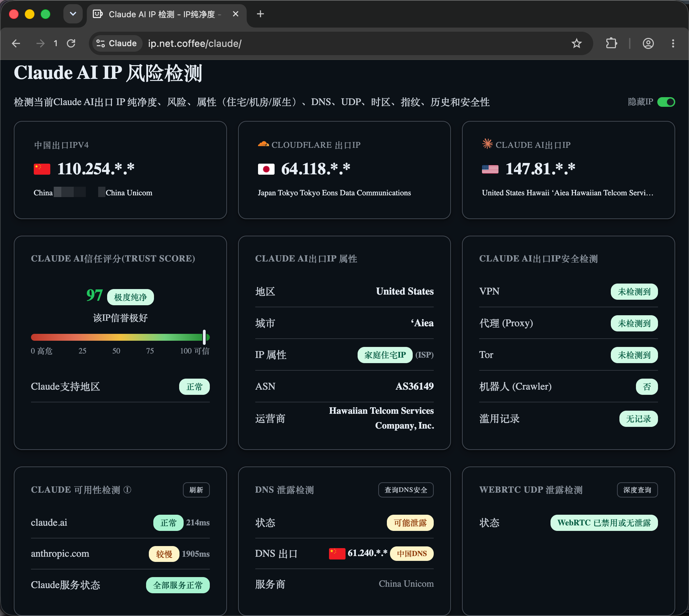Go forward in browser history
This screenshot has height=616, width=689.
pyautogui.click(x=40, y=43)
